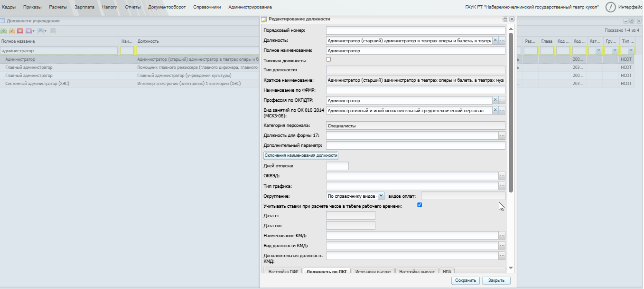
Task: Open lookup for Тип графика field
Action: pos(502,186)
